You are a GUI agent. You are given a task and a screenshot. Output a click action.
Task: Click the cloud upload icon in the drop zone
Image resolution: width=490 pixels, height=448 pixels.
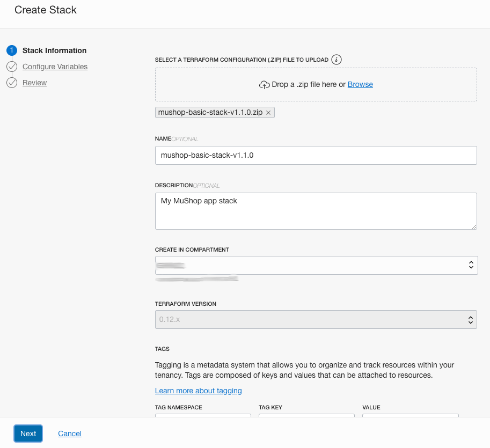click(264, 84)
